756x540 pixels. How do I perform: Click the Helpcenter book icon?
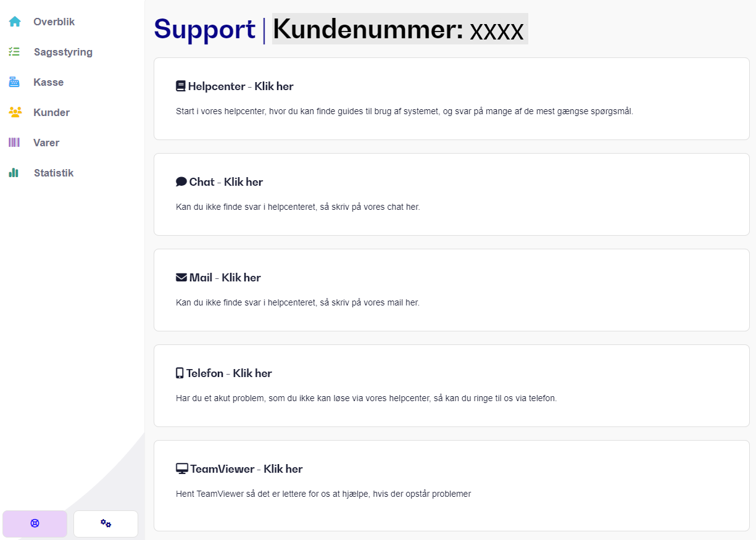coord(180,86)
